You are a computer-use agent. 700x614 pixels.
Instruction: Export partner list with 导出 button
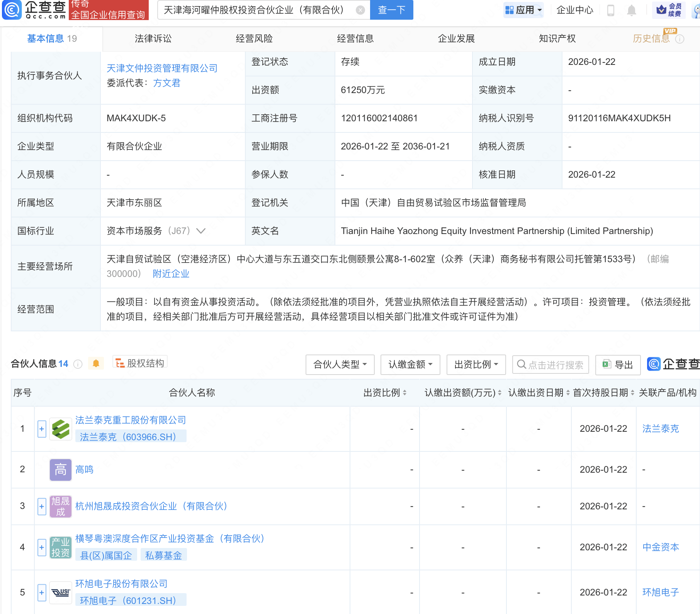[618, 365]
